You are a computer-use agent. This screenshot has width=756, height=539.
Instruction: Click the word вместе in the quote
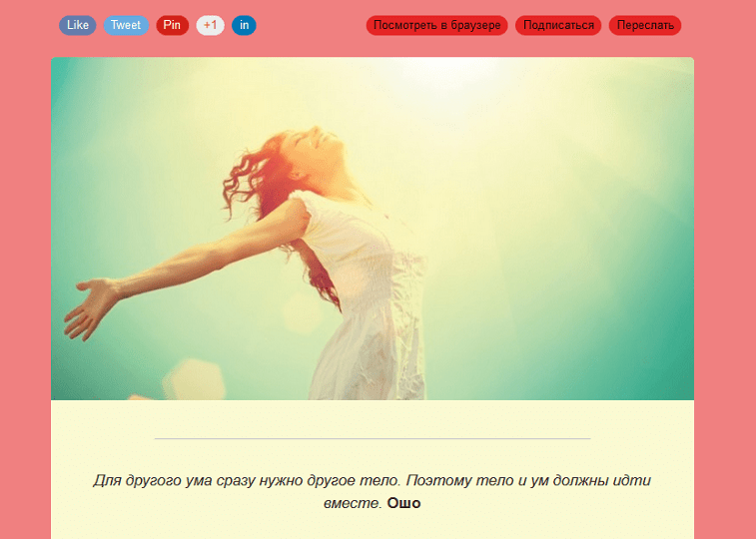click(353, 503)
